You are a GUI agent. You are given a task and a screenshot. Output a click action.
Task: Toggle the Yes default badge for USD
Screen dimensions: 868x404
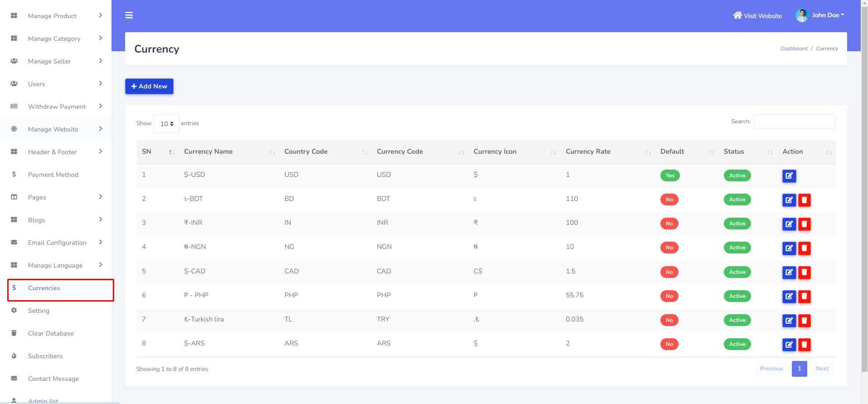pyautogui.click(x=669, y=175)
